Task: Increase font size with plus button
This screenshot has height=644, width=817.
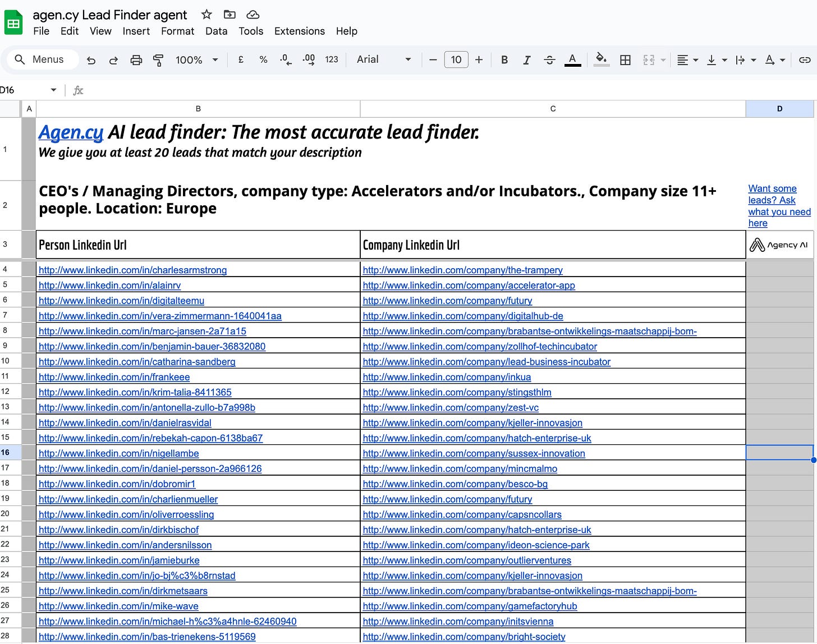Action: (x=479, y=59)
